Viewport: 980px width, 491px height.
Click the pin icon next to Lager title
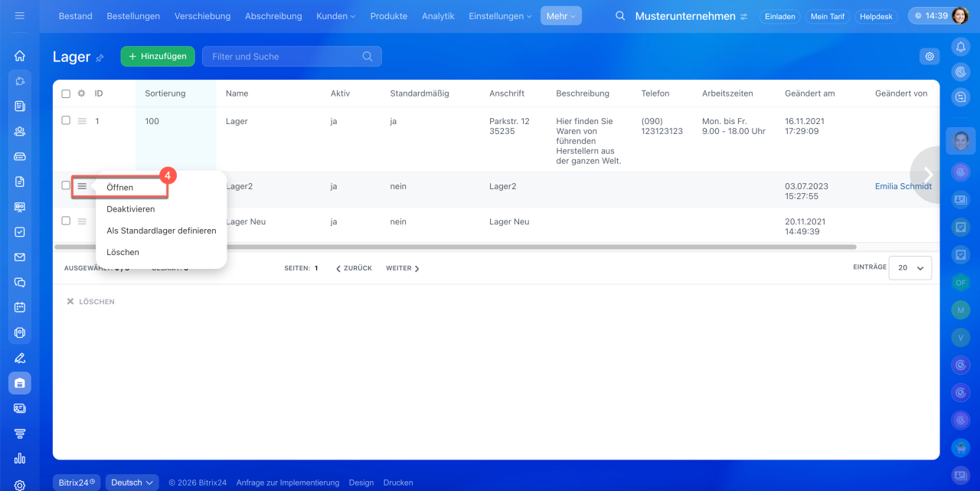coord(100,58)
